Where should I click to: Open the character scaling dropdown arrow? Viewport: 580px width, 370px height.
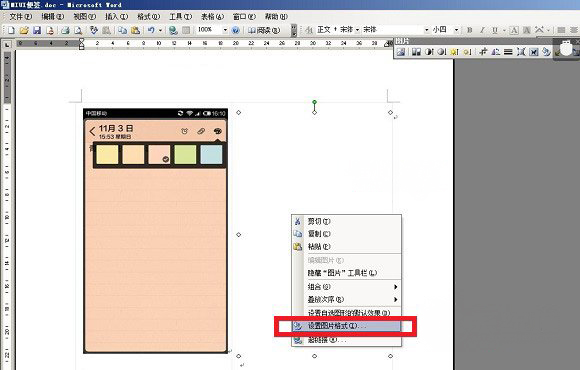coord(548,30)
